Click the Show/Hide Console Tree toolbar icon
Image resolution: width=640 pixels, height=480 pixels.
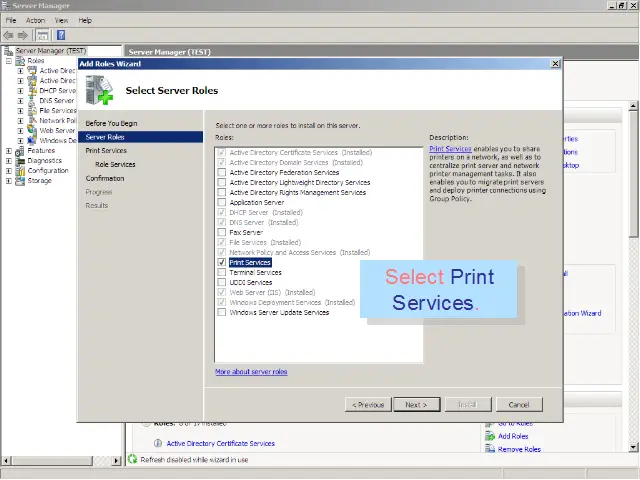42,36
